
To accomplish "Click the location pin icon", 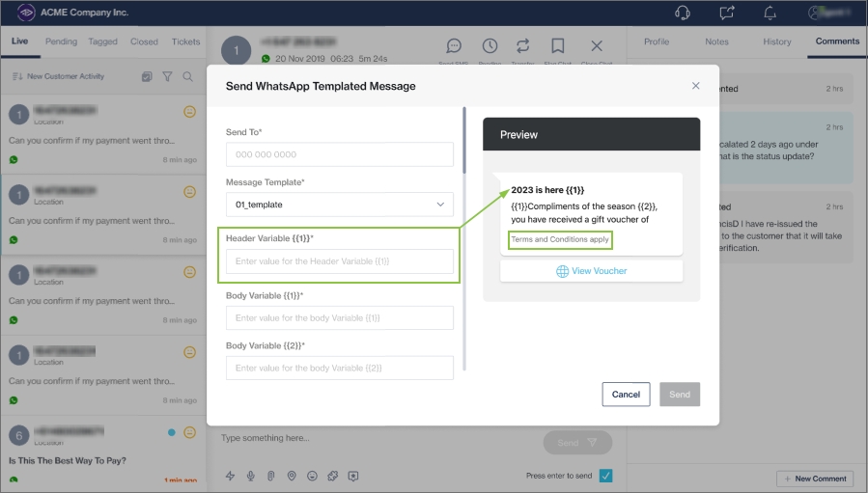I will pyautogui.click(x=292, y=476).
